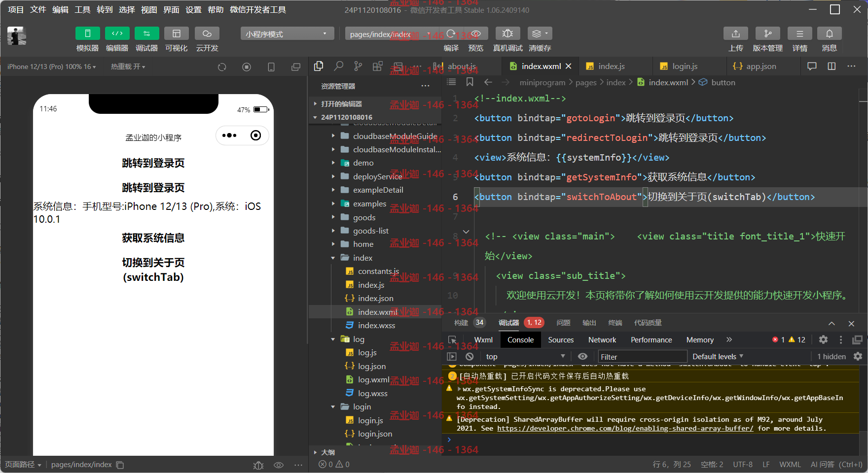Open the Default levels dropdown
This screenshot has width=868, height=473.
click(x=718, y=356)
